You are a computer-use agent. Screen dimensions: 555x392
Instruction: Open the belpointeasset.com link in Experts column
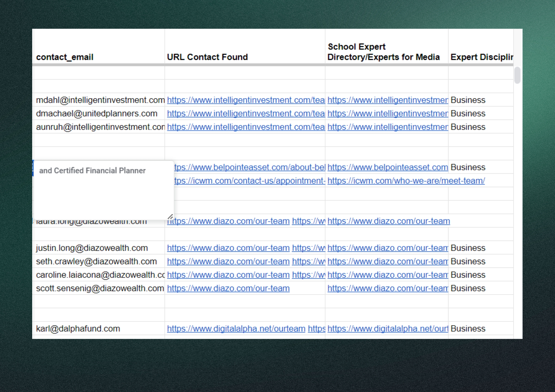point(387,167)
